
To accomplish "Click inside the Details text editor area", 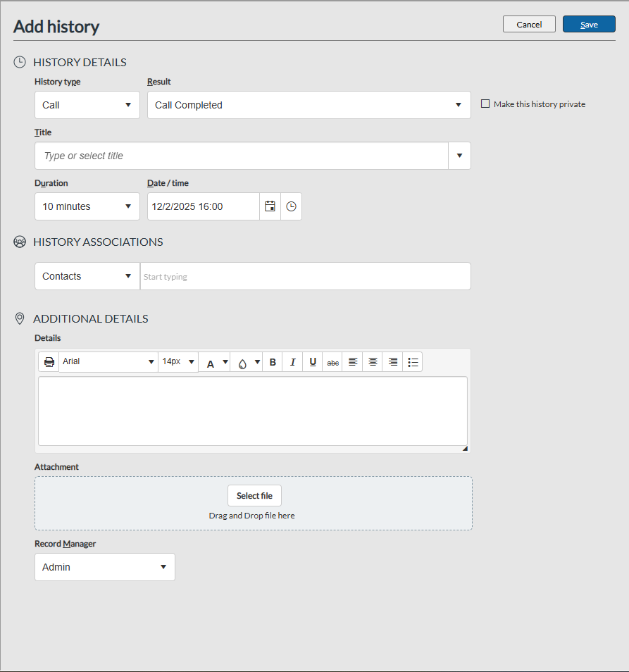I will (253, 411).
